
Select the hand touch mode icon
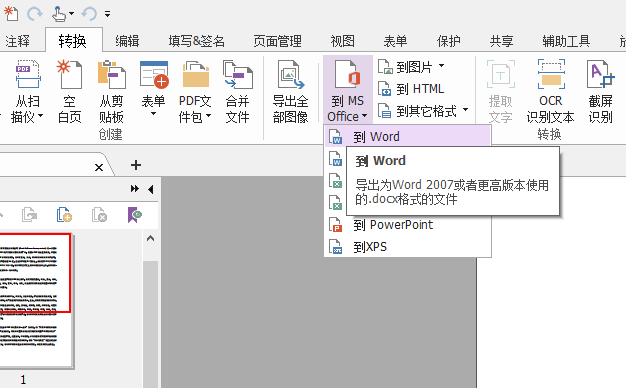pyautogui.click(x=59, y=14)
